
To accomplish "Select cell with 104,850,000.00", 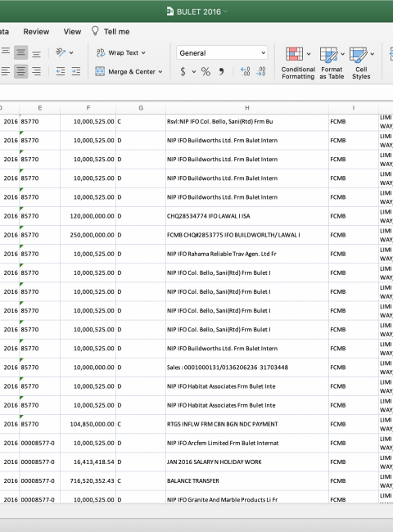I will pyautogui.click(x=88, y=424).
